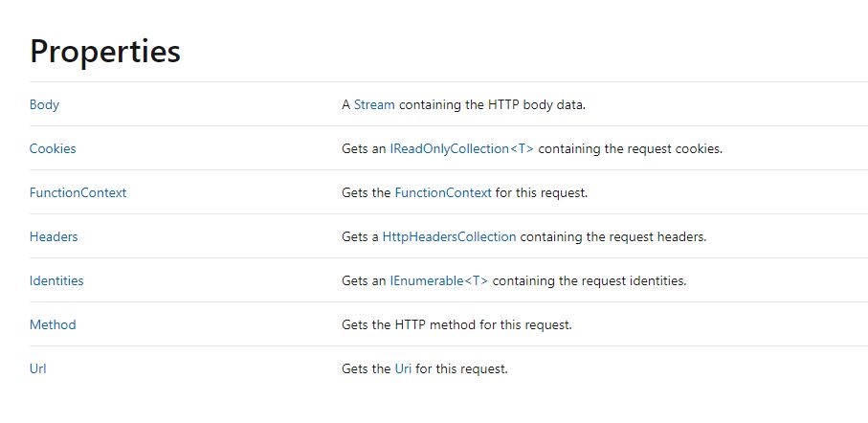868x423 pixels.
Task: Open the Method property link
Action: point(53,324)
